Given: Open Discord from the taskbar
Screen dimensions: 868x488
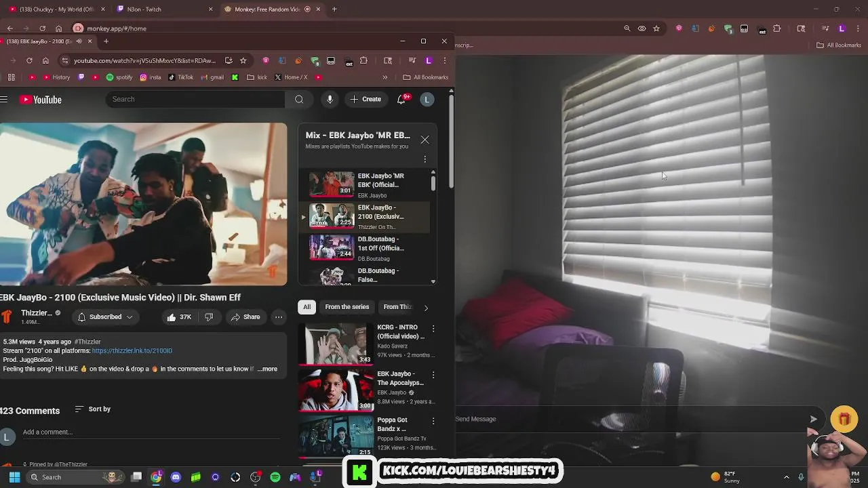Looking at the screenshot, I should [x=176, y=477].
